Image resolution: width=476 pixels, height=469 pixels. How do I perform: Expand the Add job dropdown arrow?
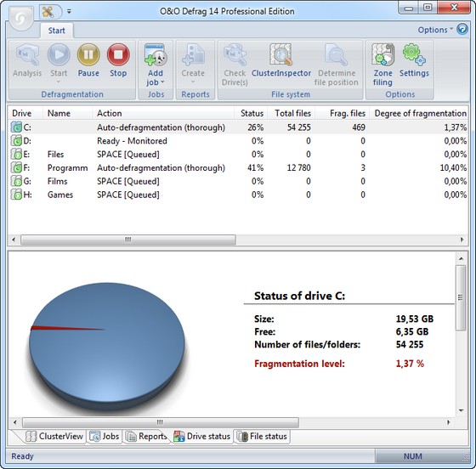point(162,82)
